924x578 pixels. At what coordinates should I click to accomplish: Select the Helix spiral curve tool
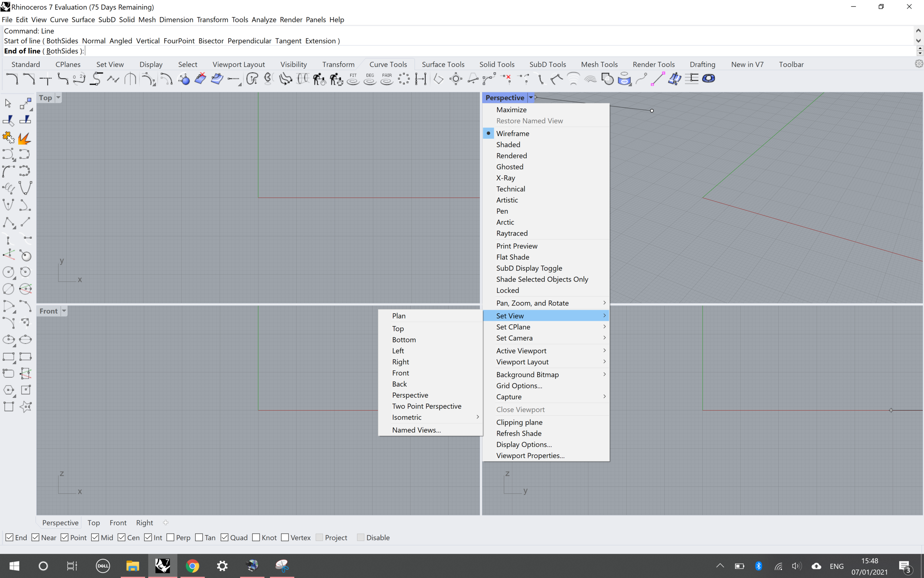click(x=8, y=188)
